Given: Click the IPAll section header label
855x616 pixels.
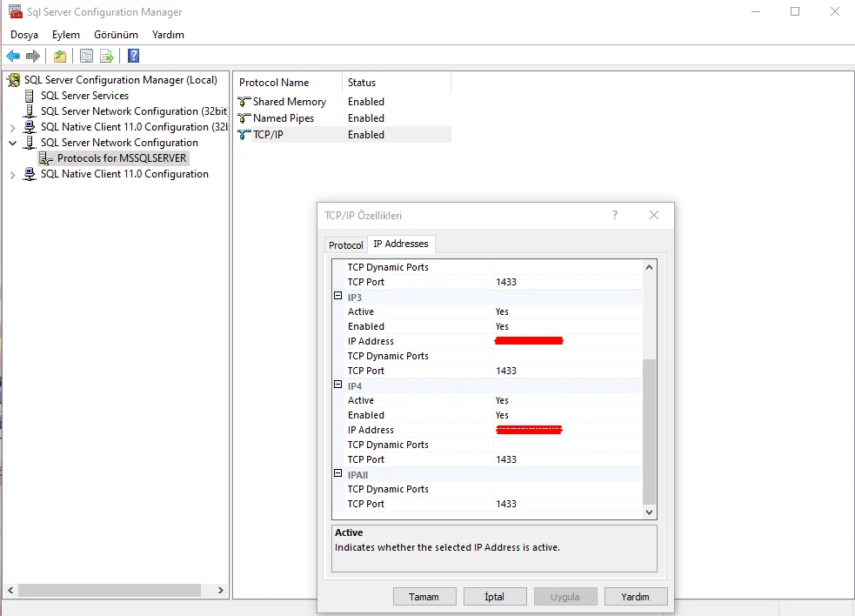Looking at the screenshot, I should point(357,475).
